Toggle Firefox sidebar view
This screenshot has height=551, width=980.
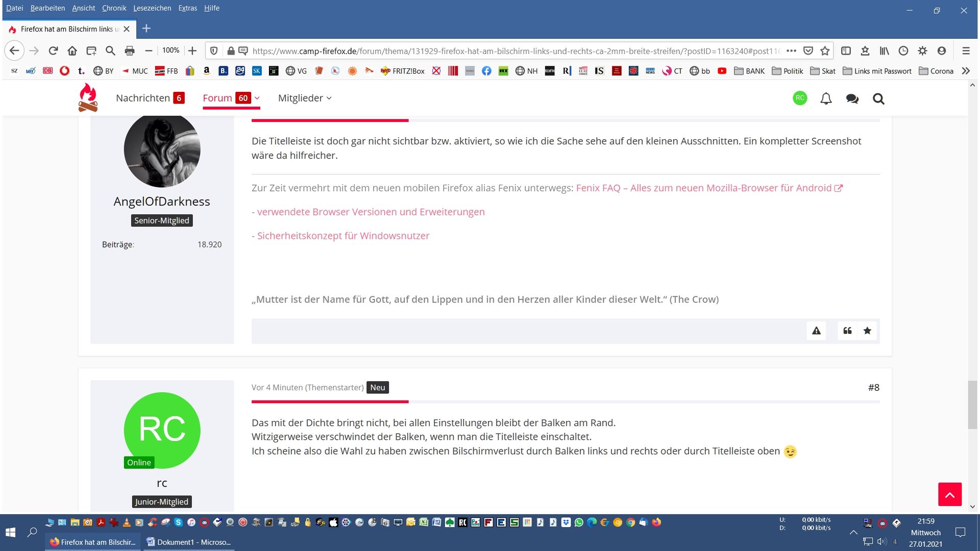pyautogui.click(x=846, y=51)
